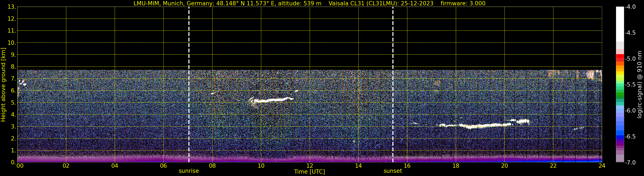Click the 06 time tick label

[163, 166]
